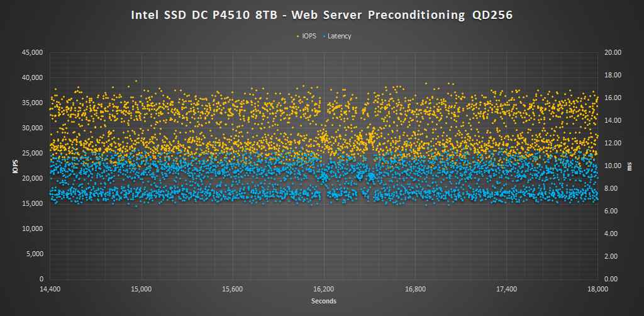Click the blue Latency legend marker
644x316 pixels.
[x=324, y=36]
